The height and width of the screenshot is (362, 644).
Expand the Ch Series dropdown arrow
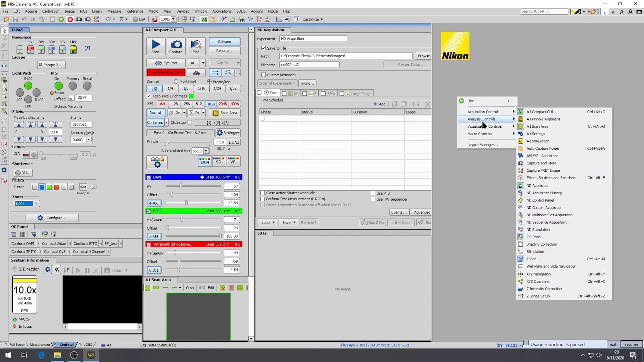point(165,122)
